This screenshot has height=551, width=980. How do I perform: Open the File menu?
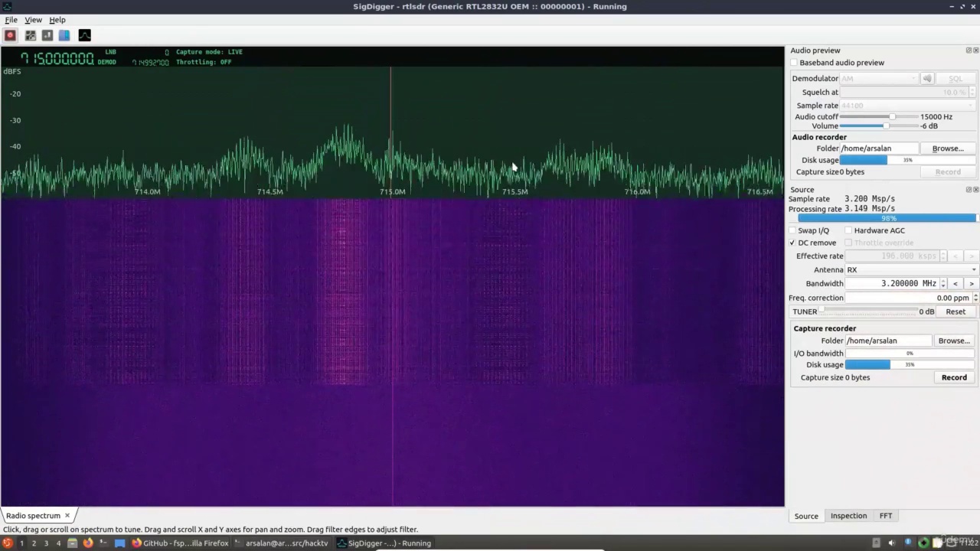click(11, 20)
